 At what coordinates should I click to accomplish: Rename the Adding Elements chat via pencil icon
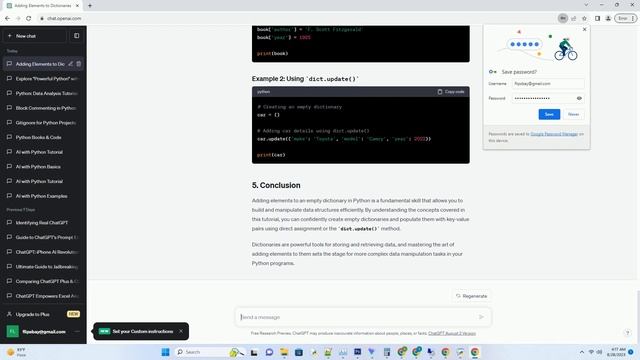(71, 64)
